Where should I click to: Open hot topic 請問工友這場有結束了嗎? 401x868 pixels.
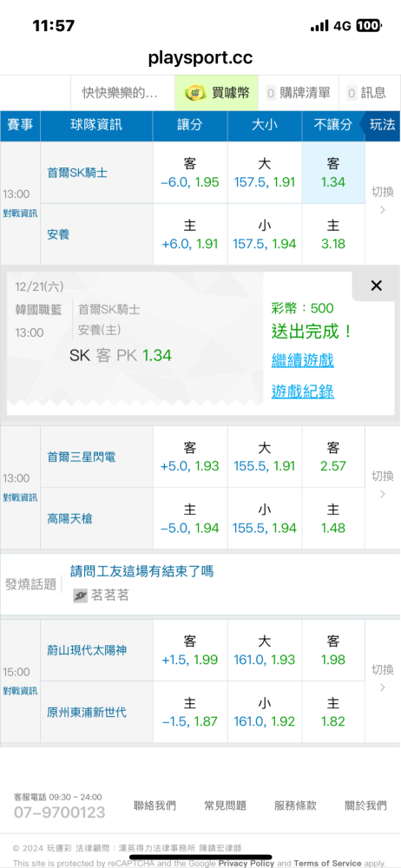pyautogui.click(x=141, y=571)
